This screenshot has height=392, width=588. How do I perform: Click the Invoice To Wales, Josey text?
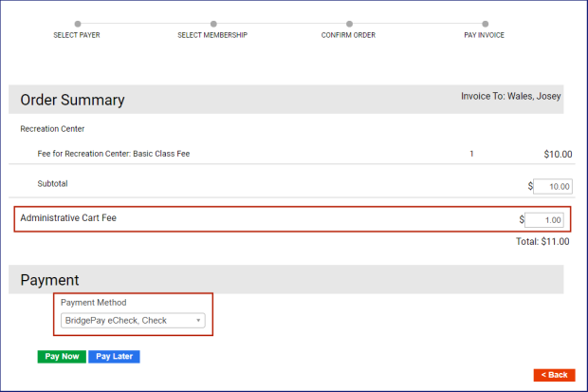[511, 96]
